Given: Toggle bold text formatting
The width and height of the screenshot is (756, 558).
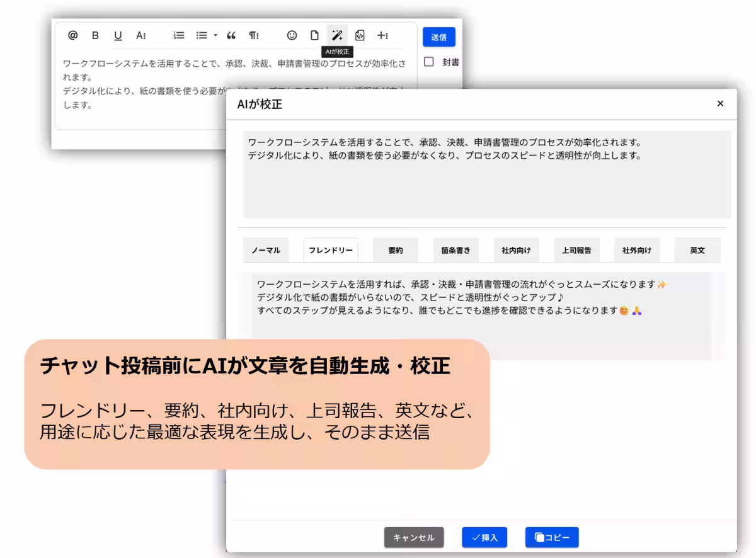Looking at the screenshot, I should click(95, 35).
